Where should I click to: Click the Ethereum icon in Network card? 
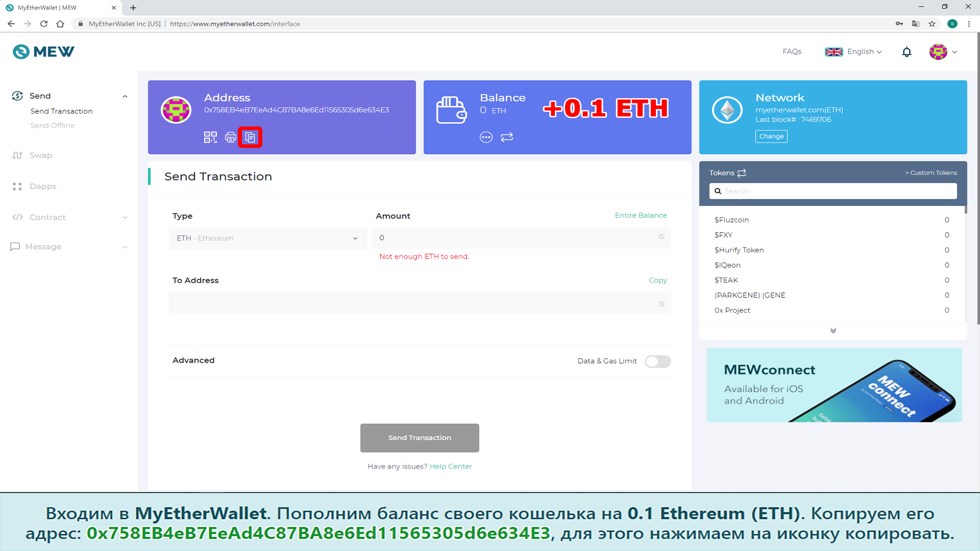point(727,110)
